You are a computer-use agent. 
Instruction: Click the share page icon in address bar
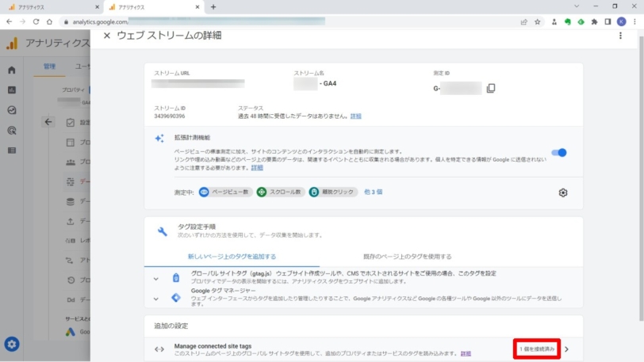tap(523, 21)
